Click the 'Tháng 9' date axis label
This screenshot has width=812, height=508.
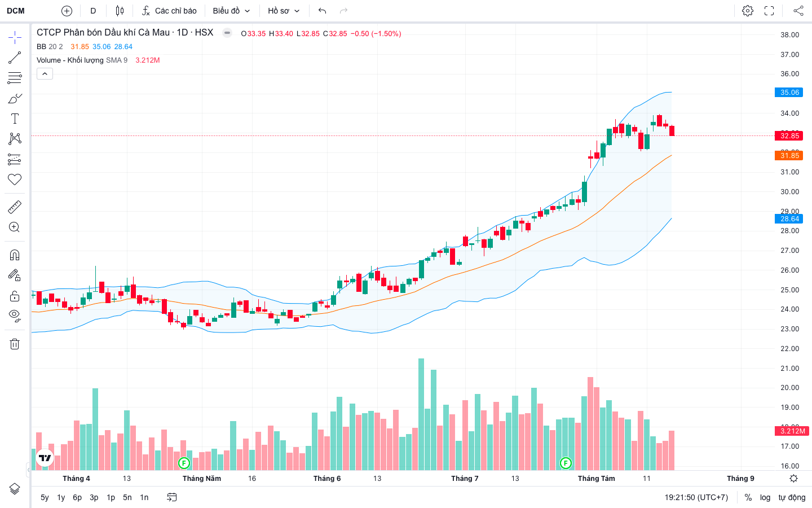tap(740, 479)
